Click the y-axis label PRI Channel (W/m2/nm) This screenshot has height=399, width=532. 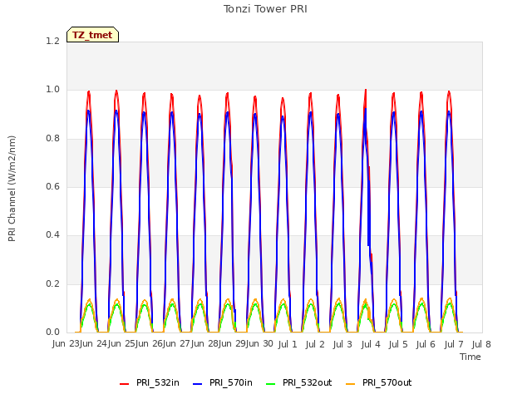12,189
